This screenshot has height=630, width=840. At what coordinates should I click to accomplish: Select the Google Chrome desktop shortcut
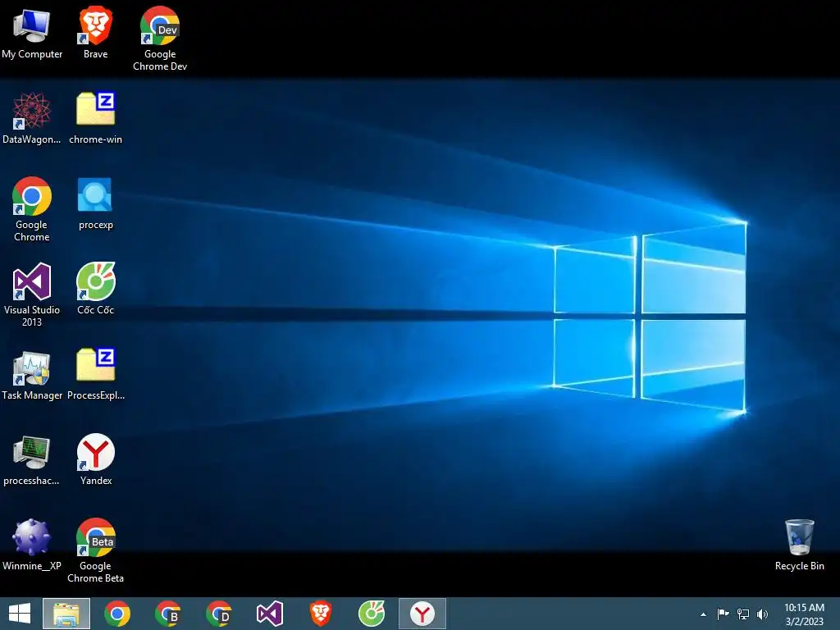(x=32, y=209)
